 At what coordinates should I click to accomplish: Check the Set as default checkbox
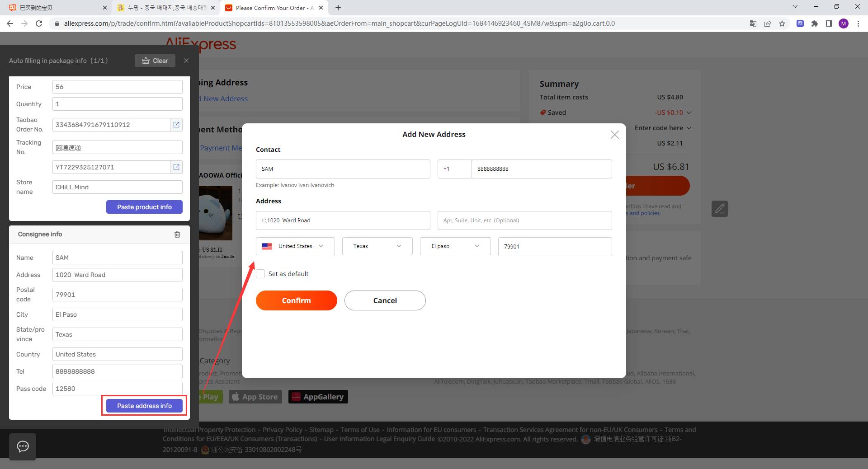(x=260, y=274)
